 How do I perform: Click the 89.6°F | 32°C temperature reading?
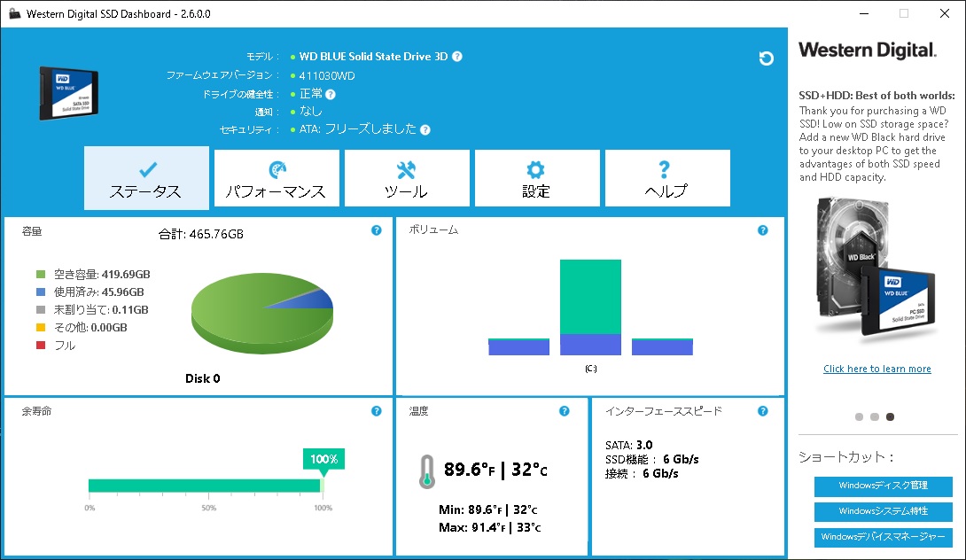[495, 470]
